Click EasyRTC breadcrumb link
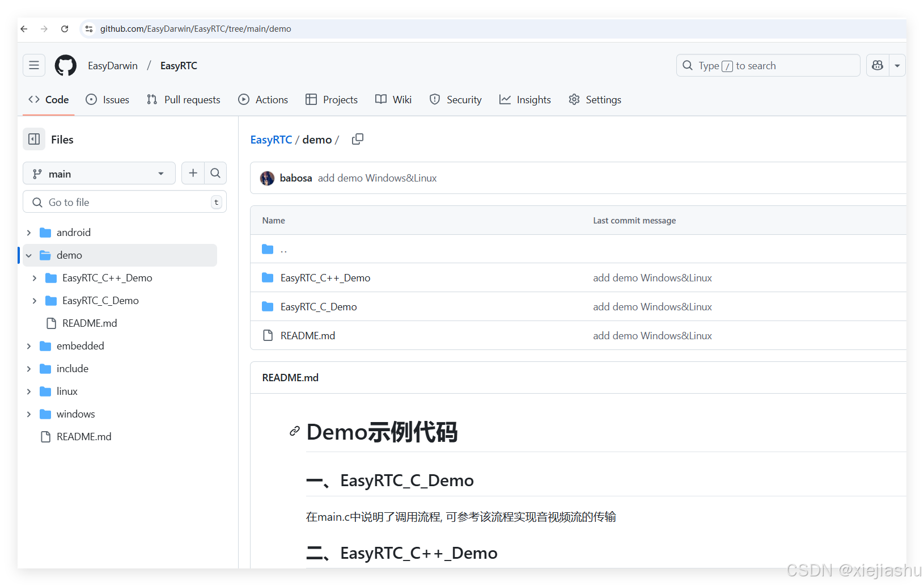This screenshot has height=586, width=924. [x=271, y=140]
